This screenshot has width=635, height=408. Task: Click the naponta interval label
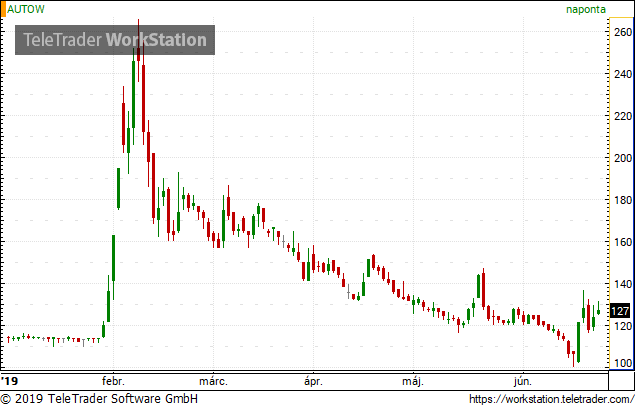(x=586, y=9)
